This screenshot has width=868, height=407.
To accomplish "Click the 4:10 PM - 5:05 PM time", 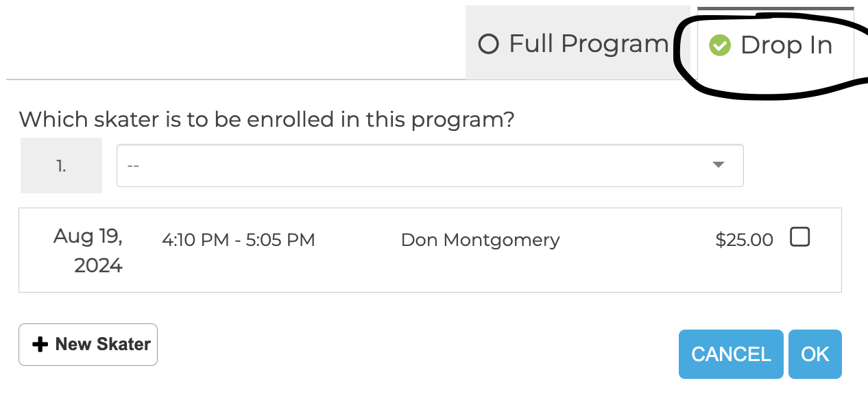I will coord(239,240).
